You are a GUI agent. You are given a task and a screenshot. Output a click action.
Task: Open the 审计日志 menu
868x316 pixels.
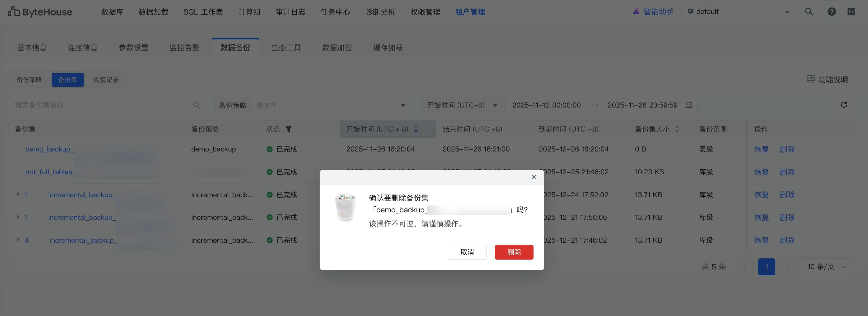(x=291, y=12)
